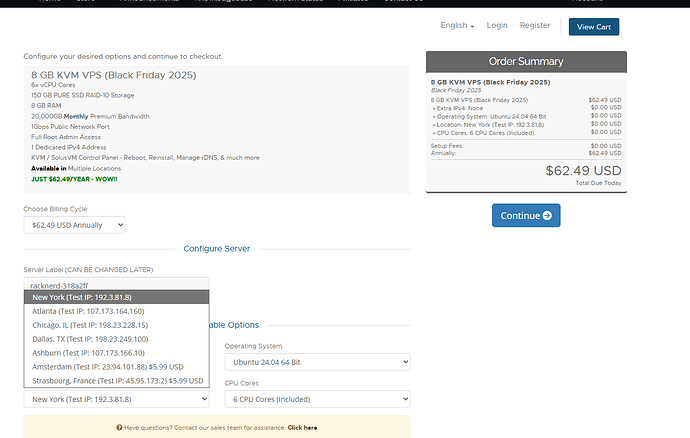Click the 'Configure Server' section heading
Viewport: 690px width, 438px height.
click(x=217, y=249)
